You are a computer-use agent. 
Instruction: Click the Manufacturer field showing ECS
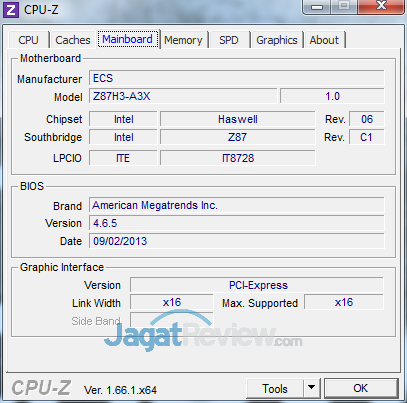click(236, 78)
